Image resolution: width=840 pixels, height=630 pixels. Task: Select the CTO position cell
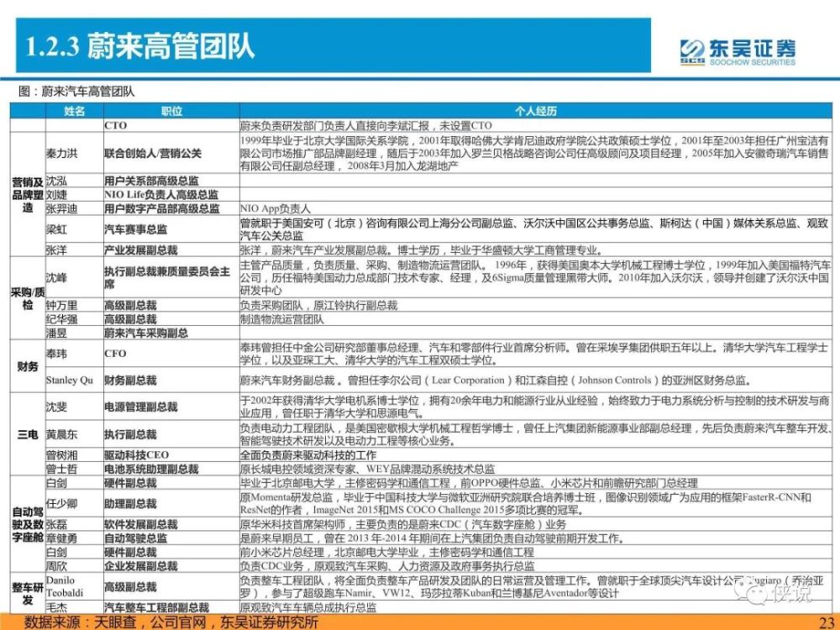click(171, 125)
